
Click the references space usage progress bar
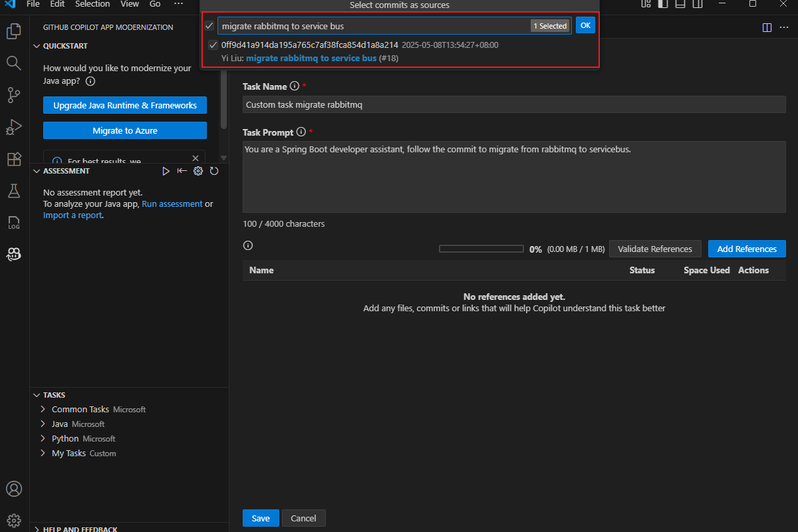tap(481, 249)
